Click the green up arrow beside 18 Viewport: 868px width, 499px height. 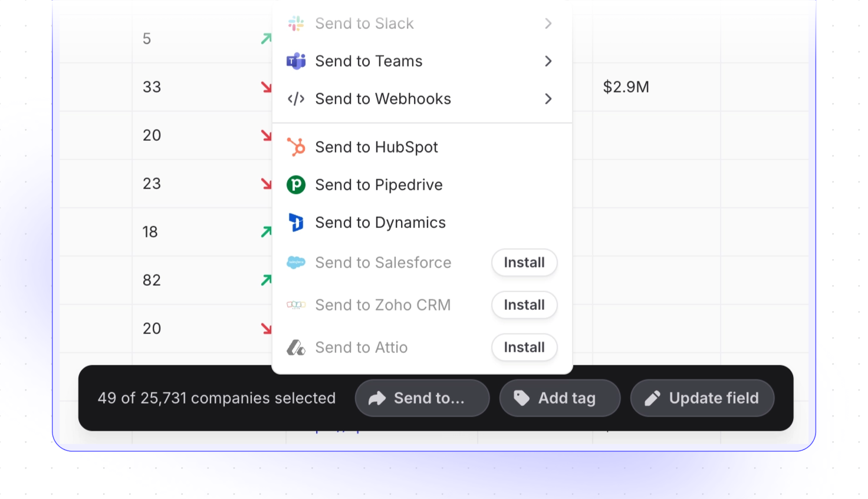click(267, 232)
